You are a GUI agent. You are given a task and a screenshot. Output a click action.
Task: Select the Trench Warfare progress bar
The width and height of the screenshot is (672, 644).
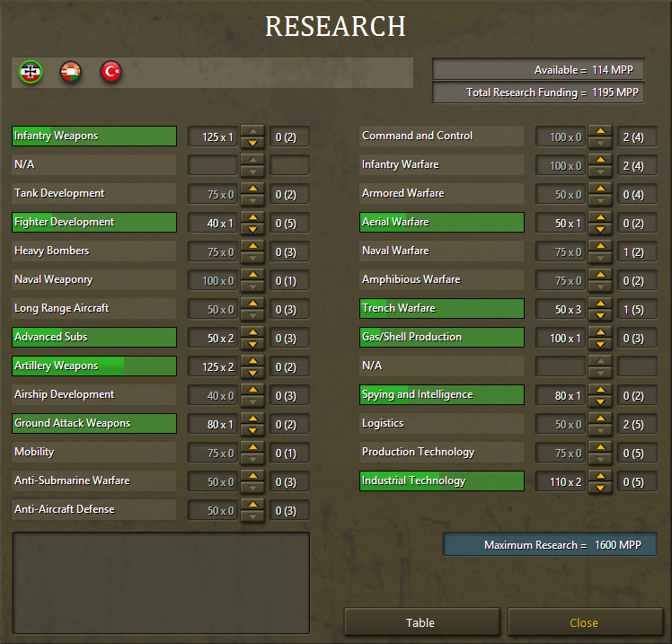pos(442,308)
